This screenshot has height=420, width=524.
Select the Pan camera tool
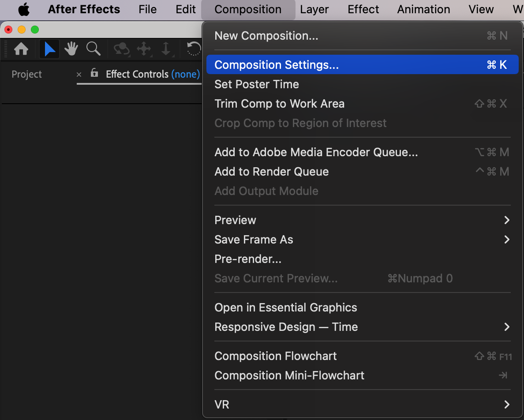click(x=144, y=49)
